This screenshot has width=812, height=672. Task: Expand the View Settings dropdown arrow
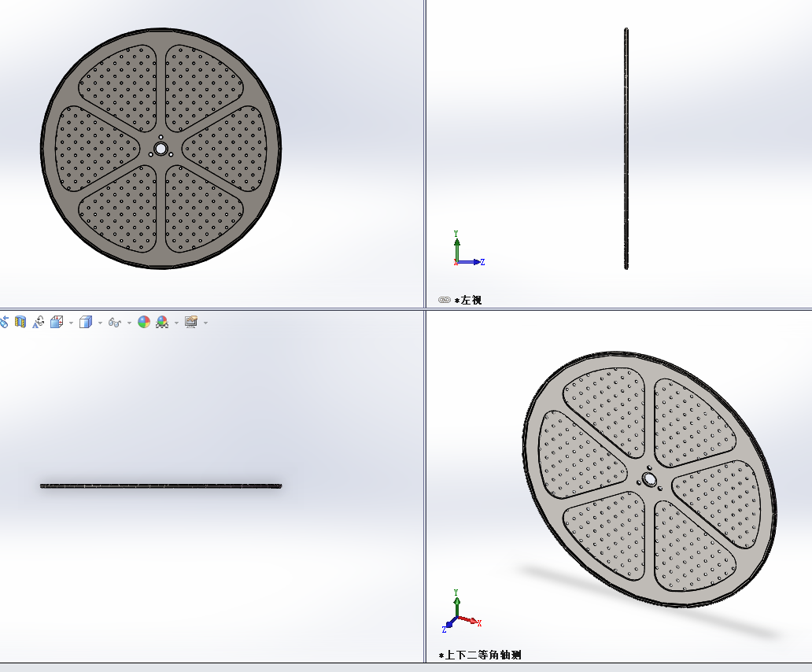tap(205, 323)
